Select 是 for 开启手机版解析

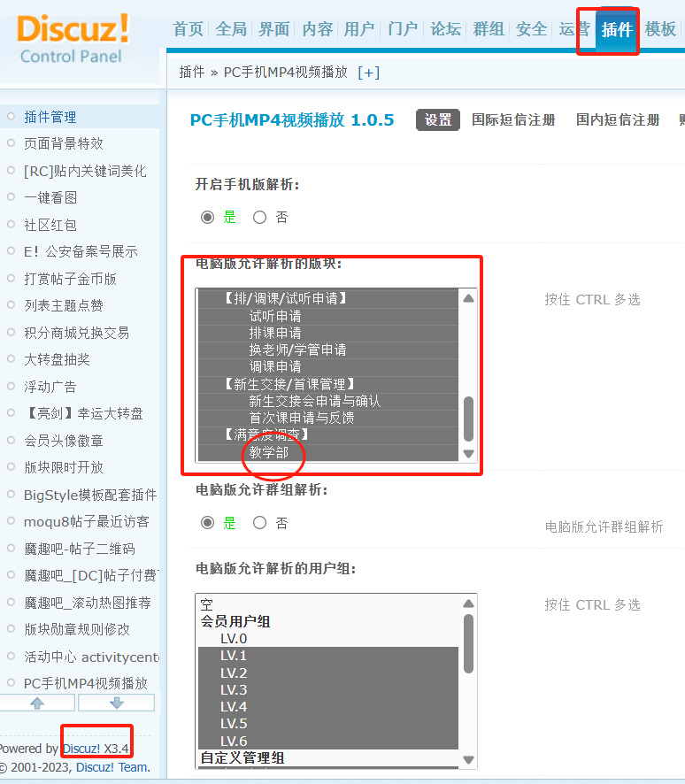point(208,218)
